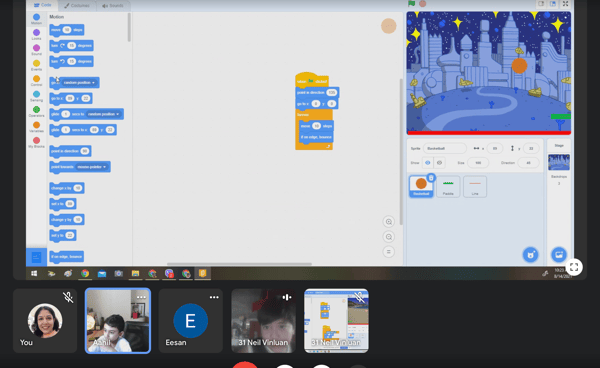Click the red end call button
Viewport: 600px width, 368px height.
coord(245,365)
